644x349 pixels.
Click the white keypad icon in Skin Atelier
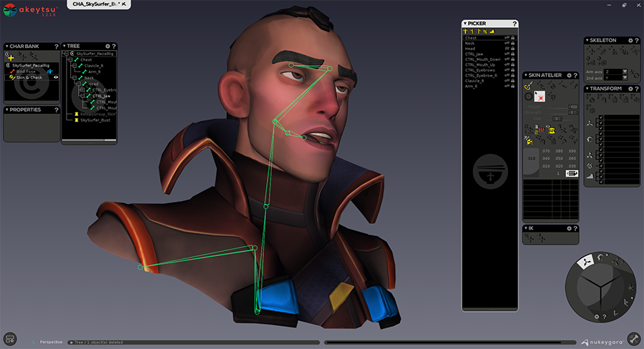pyautogui.click(x=572, y=173)
